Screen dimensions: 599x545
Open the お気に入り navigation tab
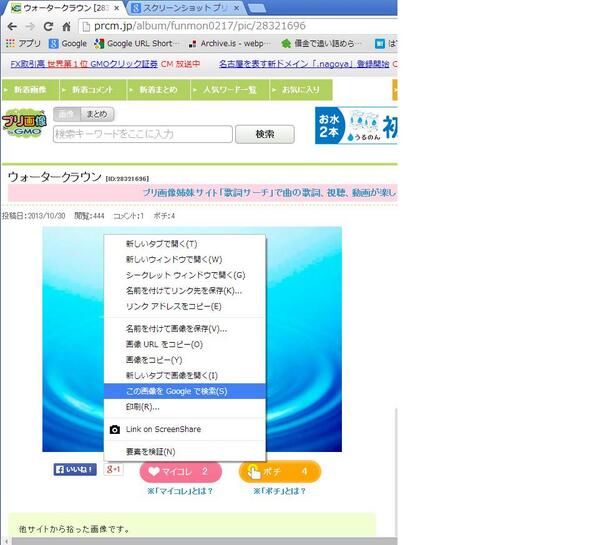301,90
